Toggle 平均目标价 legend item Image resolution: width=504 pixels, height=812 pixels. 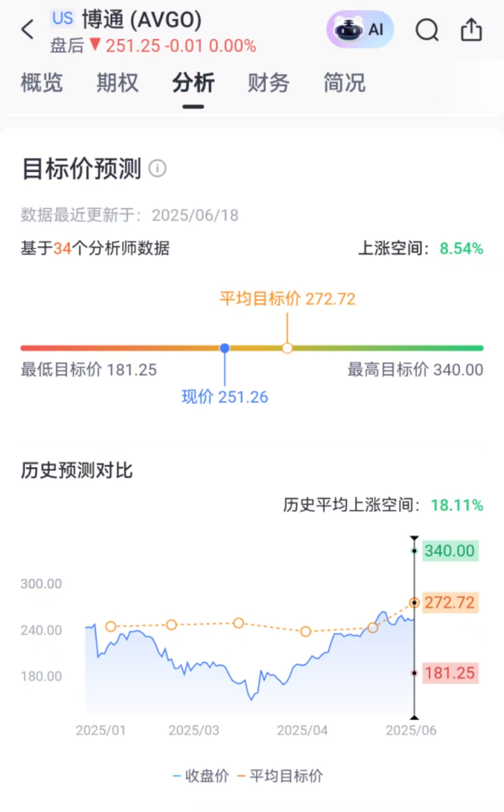pyautogui.click(x=280, y=776)
